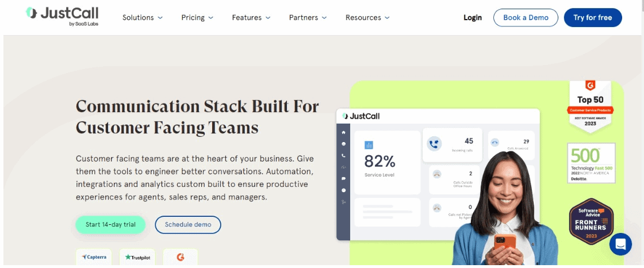Click the JustCall logo in dashboard preview

point(361,116)
